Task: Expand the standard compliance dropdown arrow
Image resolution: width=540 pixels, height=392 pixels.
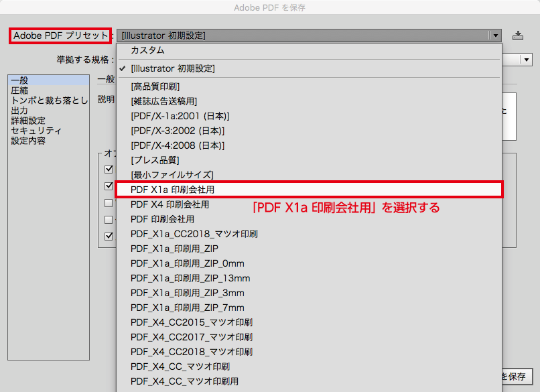Action: coord(526,60)
